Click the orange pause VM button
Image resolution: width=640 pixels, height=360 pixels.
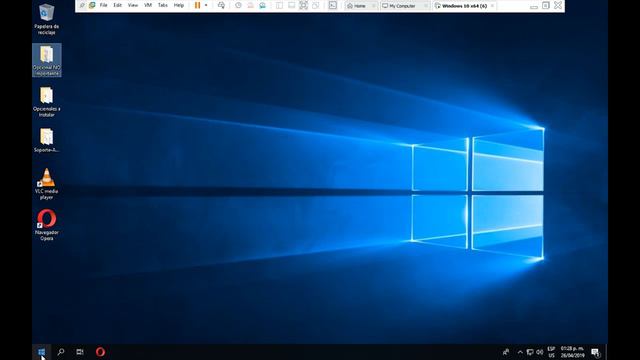coord(197,5)
